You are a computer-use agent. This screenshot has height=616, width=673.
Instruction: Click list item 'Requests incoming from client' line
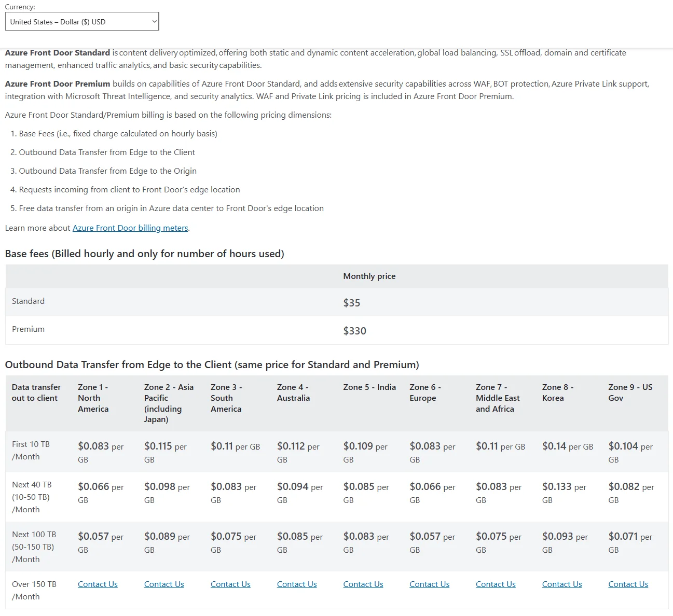pyautogui.click(x=125, y=190)
